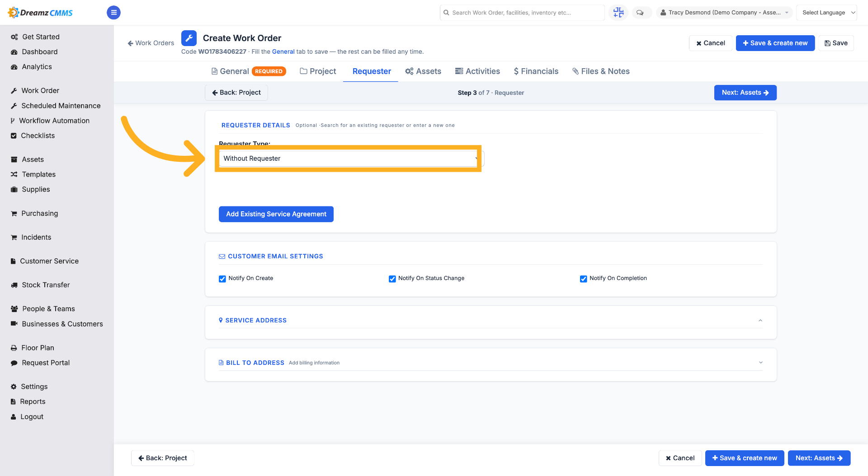
Task: Open Tracy Desmond user account dropdown
Action: click(x=724, y=13)
